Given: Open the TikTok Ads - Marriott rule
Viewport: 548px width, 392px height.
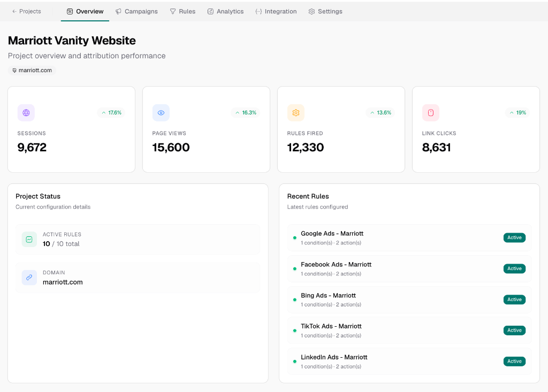Looking at the screenshot, I should (409, 330).
